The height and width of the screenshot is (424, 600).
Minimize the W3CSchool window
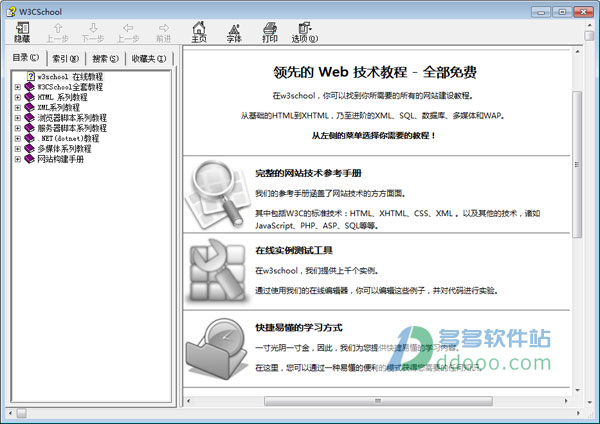coord(541,12)
